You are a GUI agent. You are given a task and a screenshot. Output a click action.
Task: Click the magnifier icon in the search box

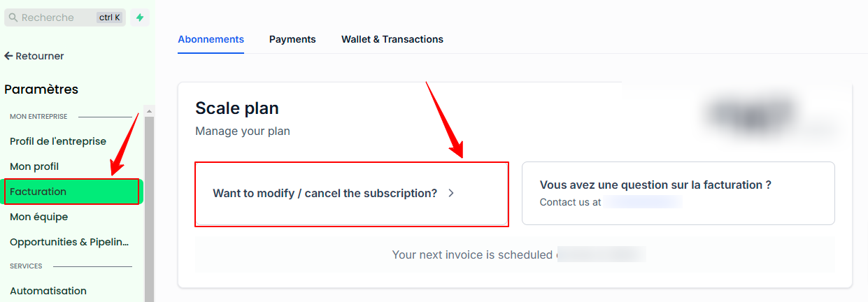[13, 17]
